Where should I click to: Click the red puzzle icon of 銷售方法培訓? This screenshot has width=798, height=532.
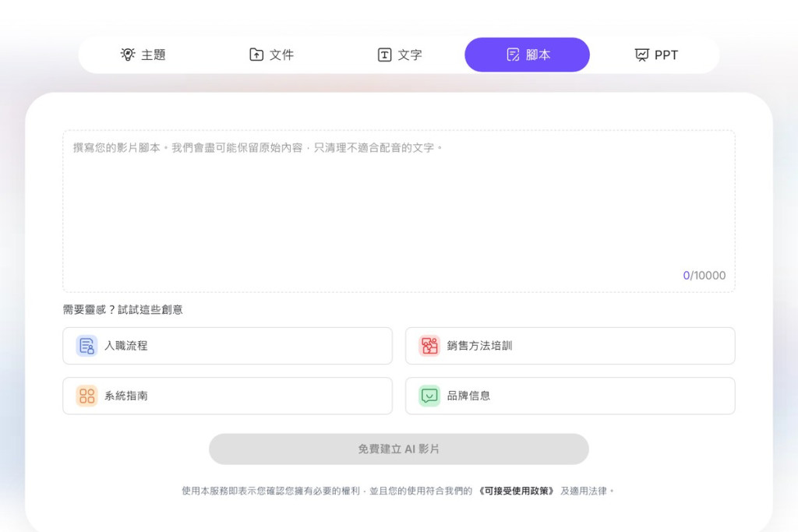click(x=429, y=346)
